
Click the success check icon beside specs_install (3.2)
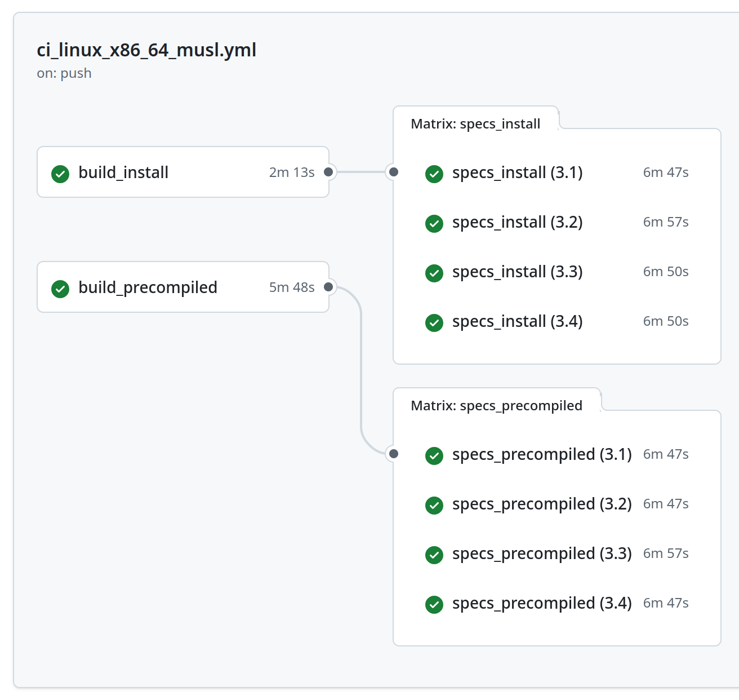click(x=434, y=224)
